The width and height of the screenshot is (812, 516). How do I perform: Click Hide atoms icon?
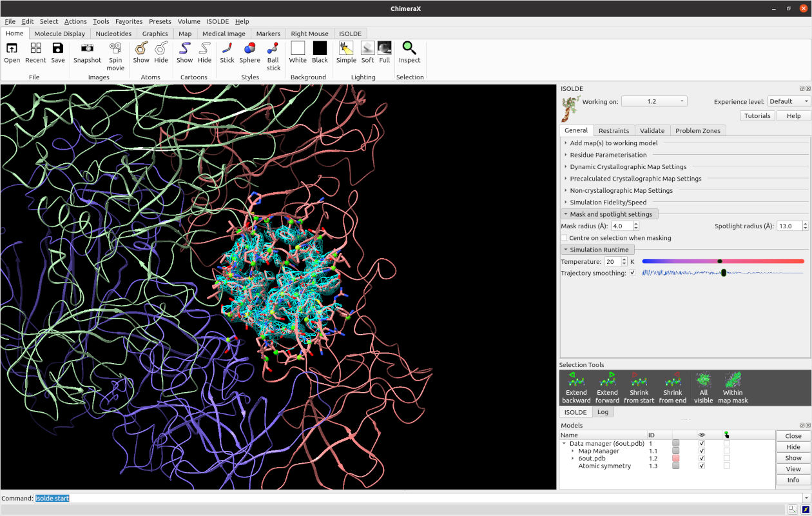[x=161, y=53]
